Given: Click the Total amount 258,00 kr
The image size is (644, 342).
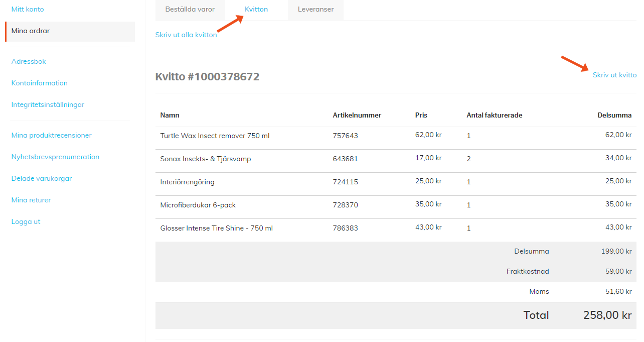Looking at the screenshot, I should tap(607, 315).
